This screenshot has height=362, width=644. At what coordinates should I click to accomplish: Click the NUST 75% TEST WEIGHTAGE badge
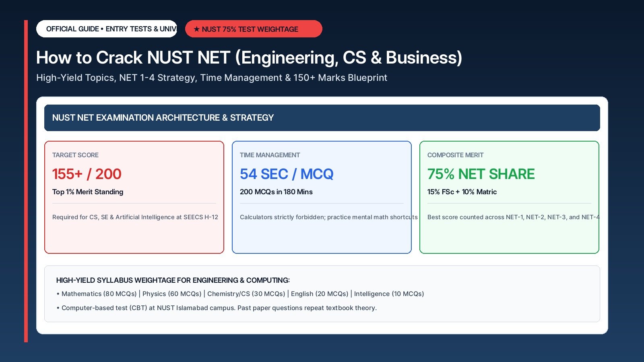click(x=254, y=29)
